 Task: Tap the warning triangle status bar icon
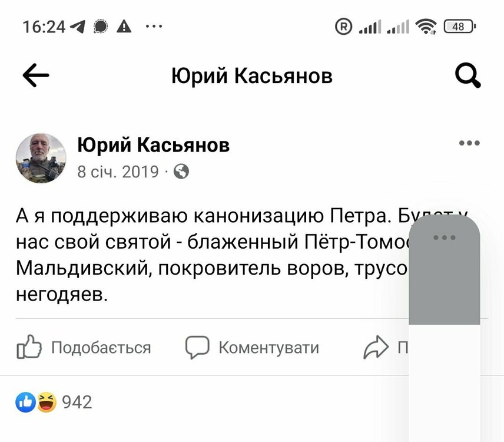[x=124, y=26]
